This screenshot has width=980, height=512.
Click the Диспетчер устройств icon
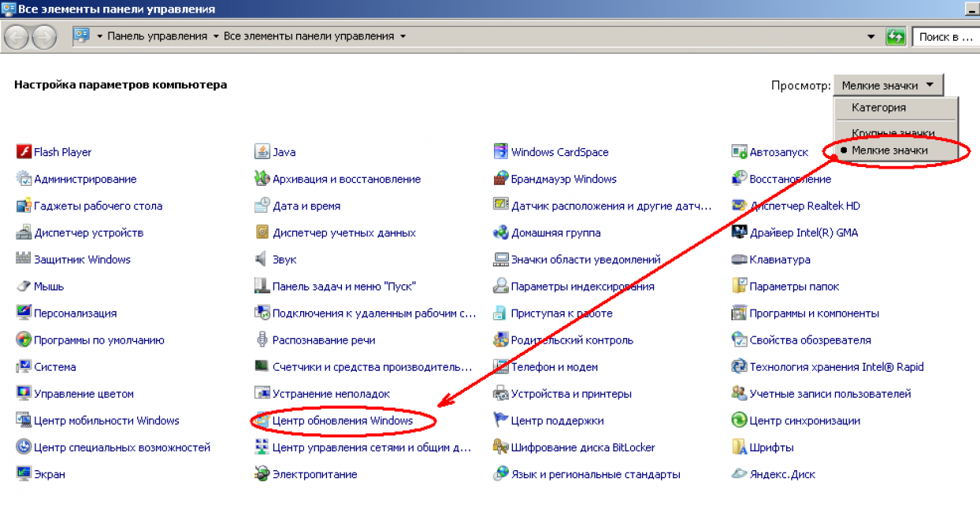23,232
